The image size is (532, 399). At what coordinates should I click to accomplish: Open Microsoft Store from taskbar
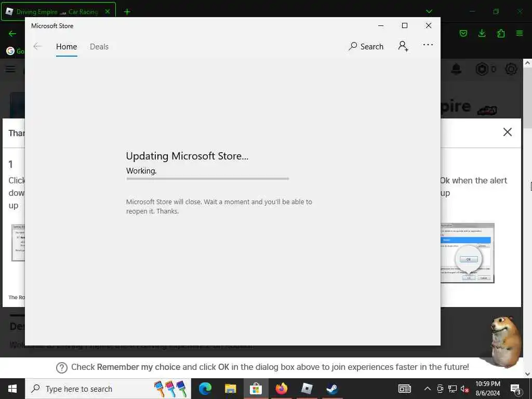coord(256,389)
